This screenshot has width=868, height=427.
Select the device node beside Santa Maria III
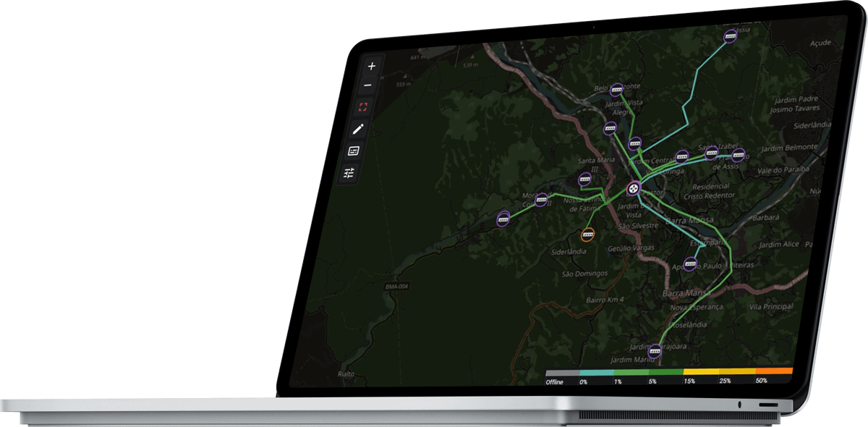(x=584, y=179)
